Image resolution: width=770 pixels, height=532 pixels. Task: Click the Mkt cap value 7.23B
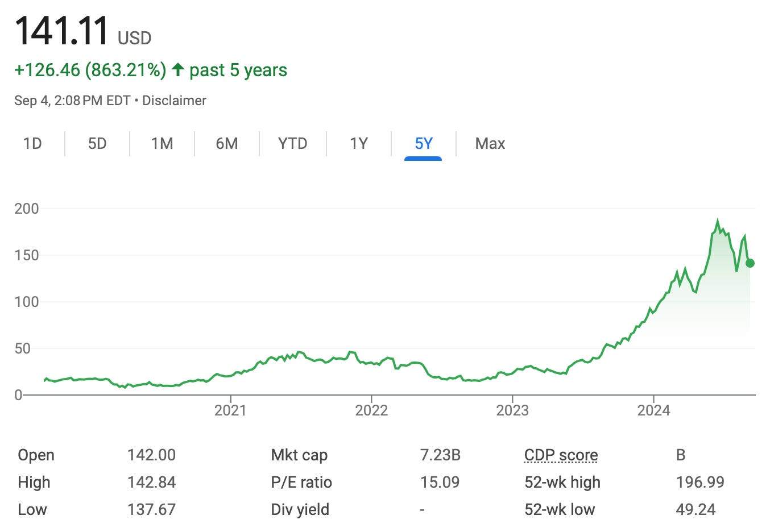440,455
